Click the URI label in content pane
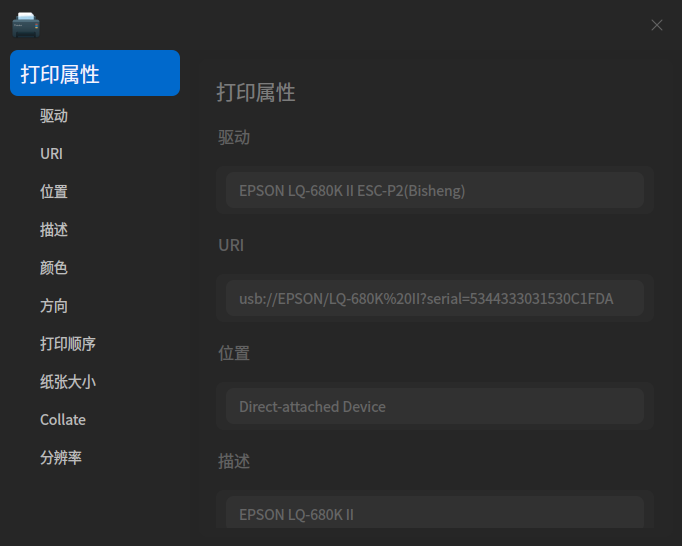 coord(231,245)
